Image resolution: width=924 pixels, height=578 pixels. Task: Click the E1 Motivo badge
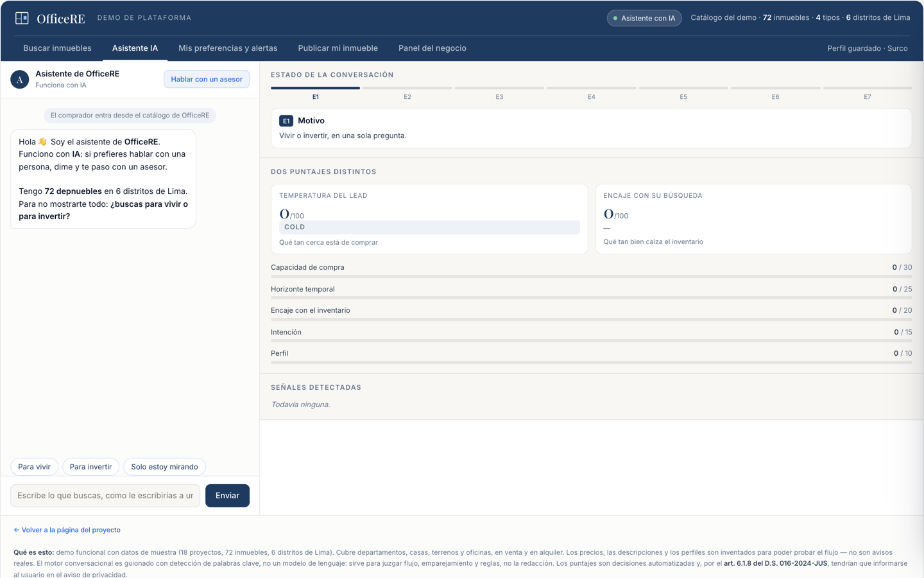286,121
